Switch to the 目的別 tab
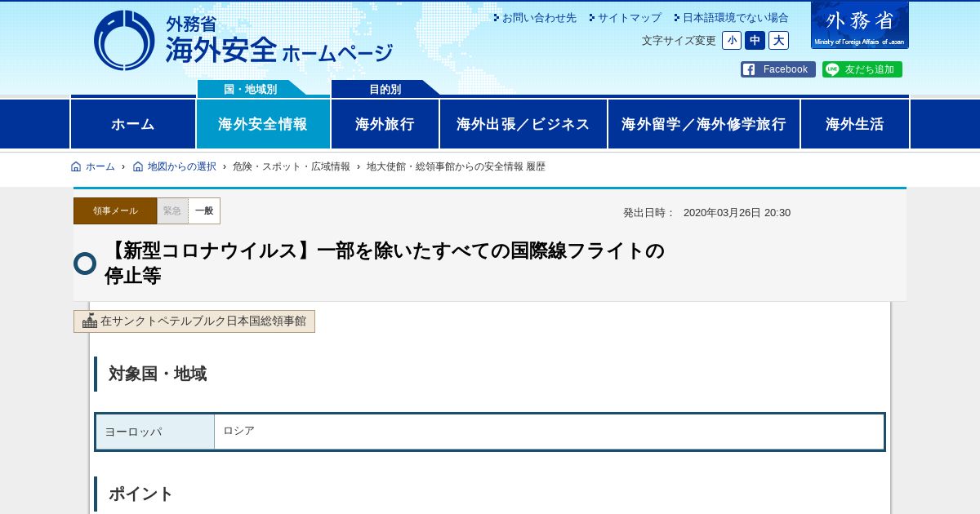 tap(385, 89)
